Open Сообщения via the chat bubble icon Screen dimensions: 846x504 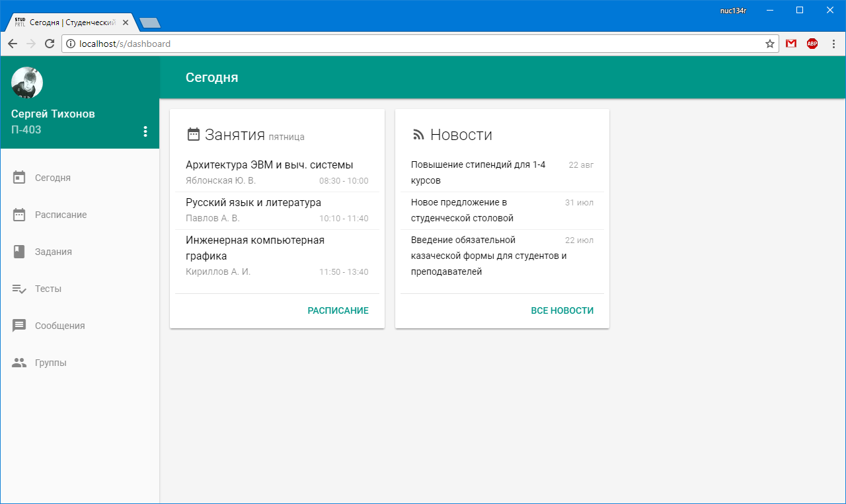coord(19,325)
